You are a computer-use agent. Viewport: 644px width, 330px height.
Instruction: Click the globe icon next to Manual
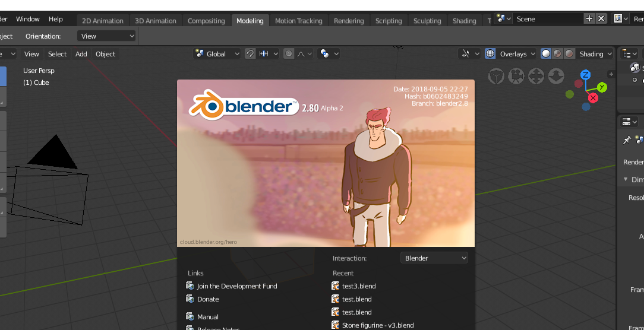tap(190, 316)
